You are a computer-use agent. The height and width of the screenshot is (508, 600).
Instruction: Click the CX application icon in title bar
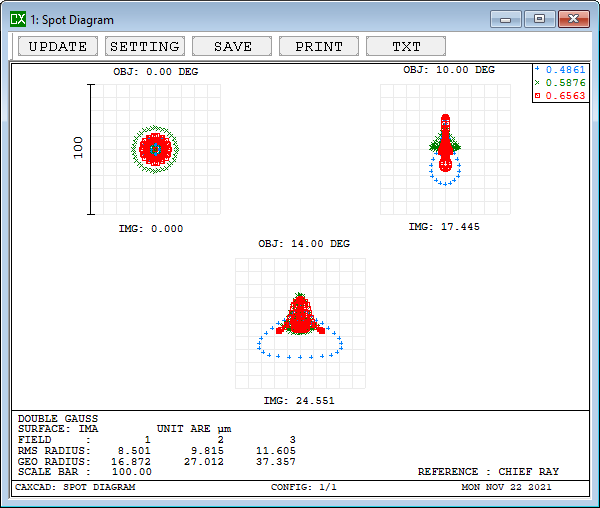[18, 19]
